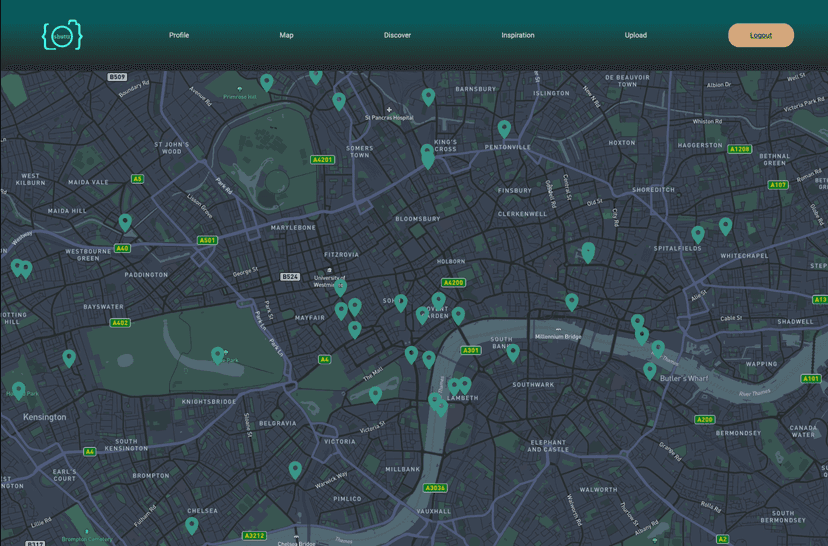Open the Upload page
Screen dimensions: 828x546
635,35
